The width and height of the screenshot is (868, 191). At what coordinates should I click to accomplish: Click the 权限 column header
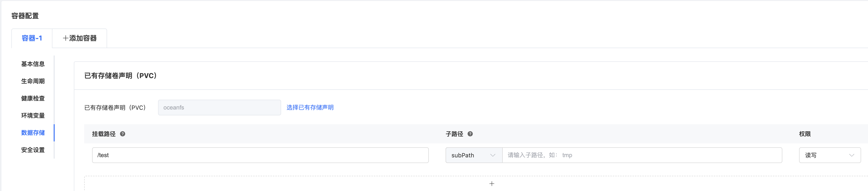pos(804,134)
